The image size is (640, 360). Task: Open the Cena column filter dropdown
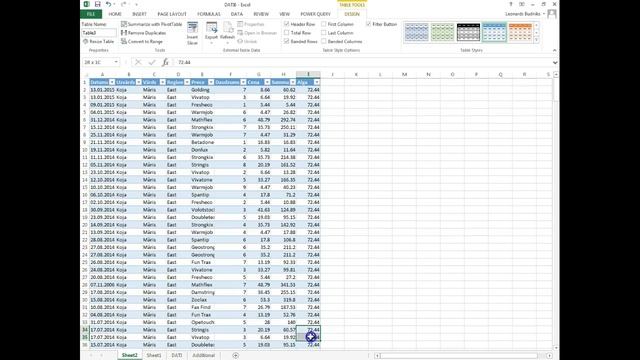coord(267,82)
